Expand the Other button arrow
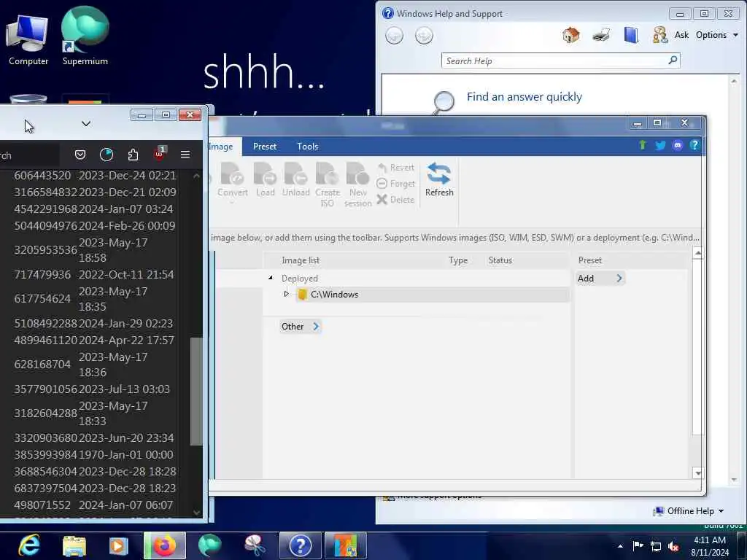The width and height of the screenshot is (747, 560). point(316,326)
